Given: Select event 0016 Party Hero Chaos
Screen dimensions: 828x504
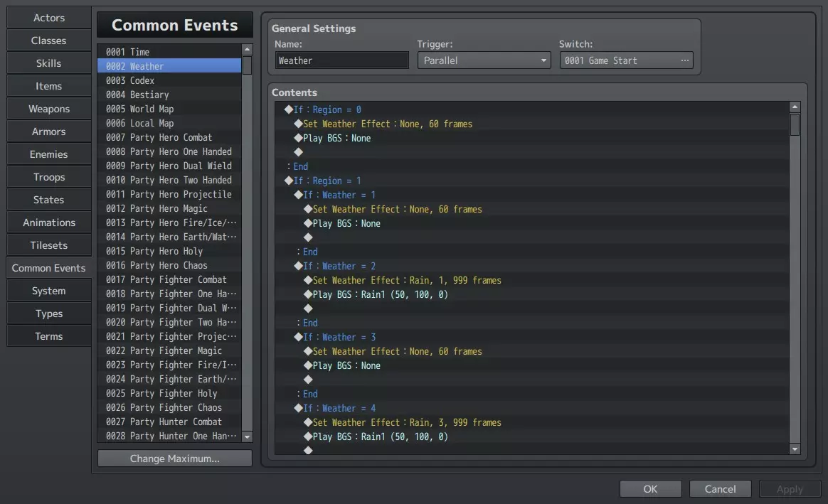Looking at the screenshot, I should pos(169,265).
